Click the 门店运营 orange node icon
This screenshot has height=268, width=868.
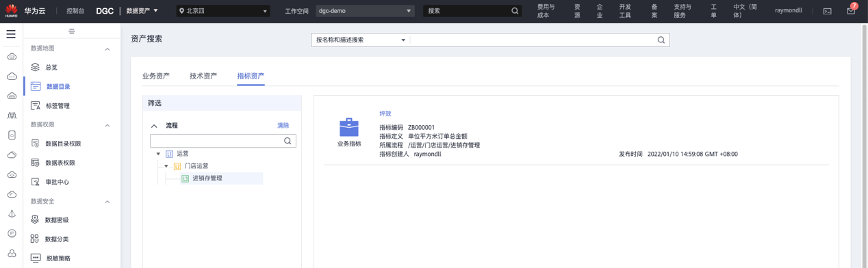(x=177, y=166)
